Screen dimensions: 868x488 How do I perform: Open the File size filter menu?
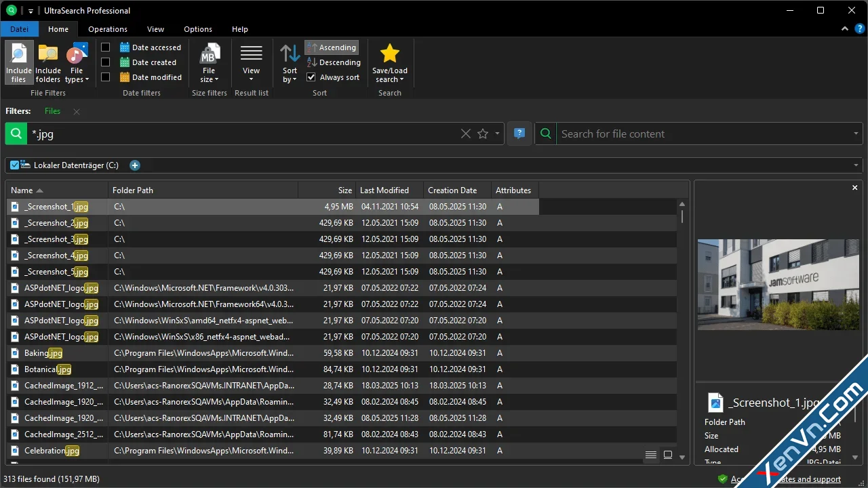pyautogui.click(x=209, y=62)
